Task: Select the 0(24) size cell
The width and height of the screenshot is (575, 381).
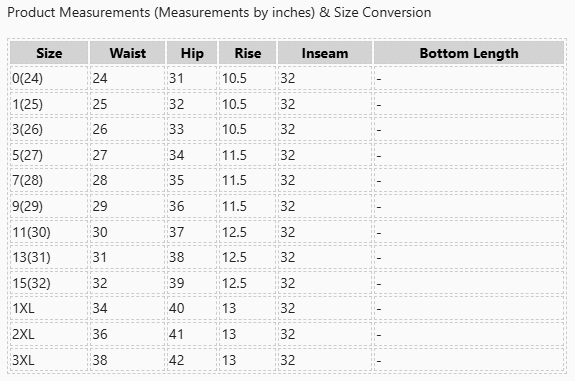Action: tap(49, 78)
